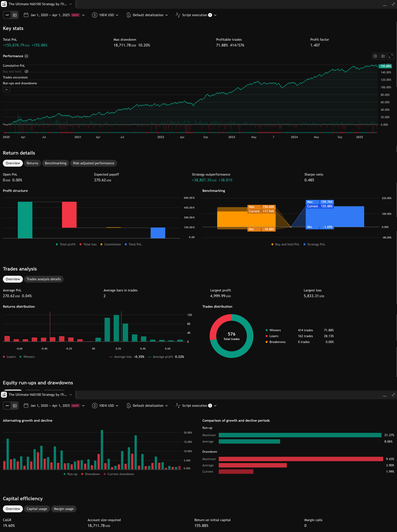Show Buy and hold via crossed-eye icon
This screenshot has width=397, height=532.
click(27, 71)
